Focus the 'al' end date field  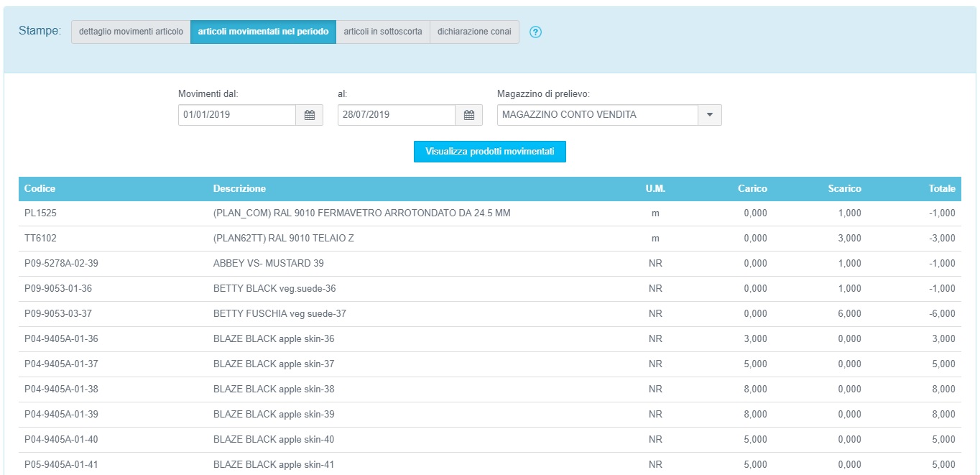tap(397, 115)
